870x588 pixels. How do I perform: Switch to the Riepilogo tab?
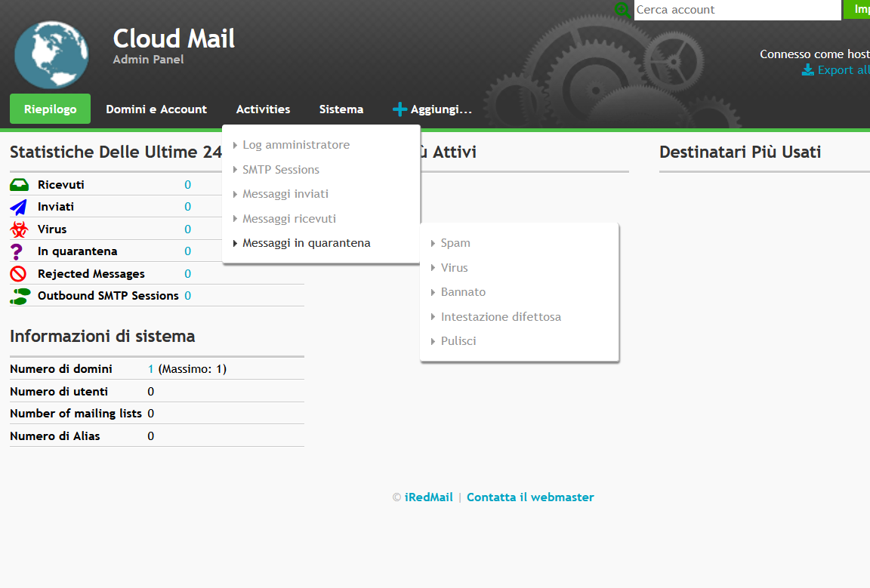click(50, 109)
